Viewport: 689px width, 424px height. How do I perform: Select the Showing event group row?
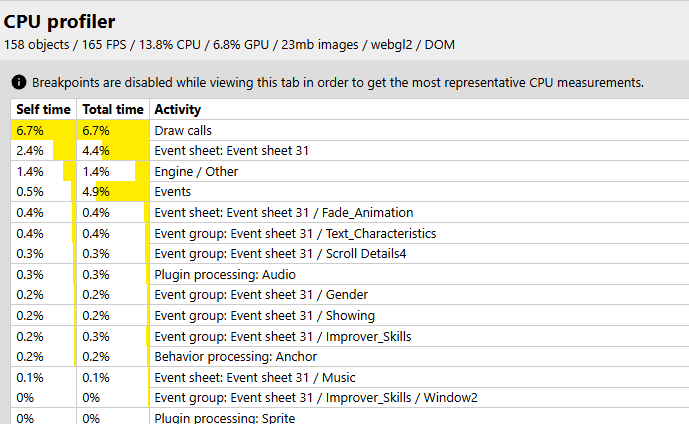350,315
